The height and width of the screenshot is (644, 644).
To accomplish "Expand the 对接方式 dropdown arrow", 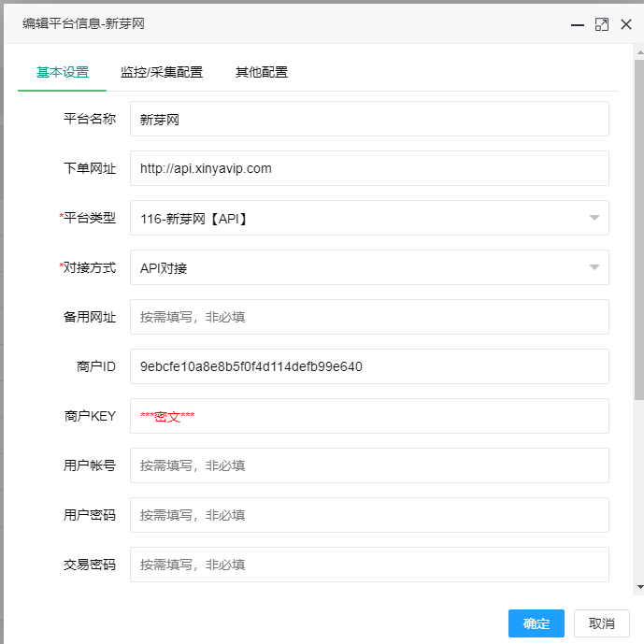I will pos(594,267).
